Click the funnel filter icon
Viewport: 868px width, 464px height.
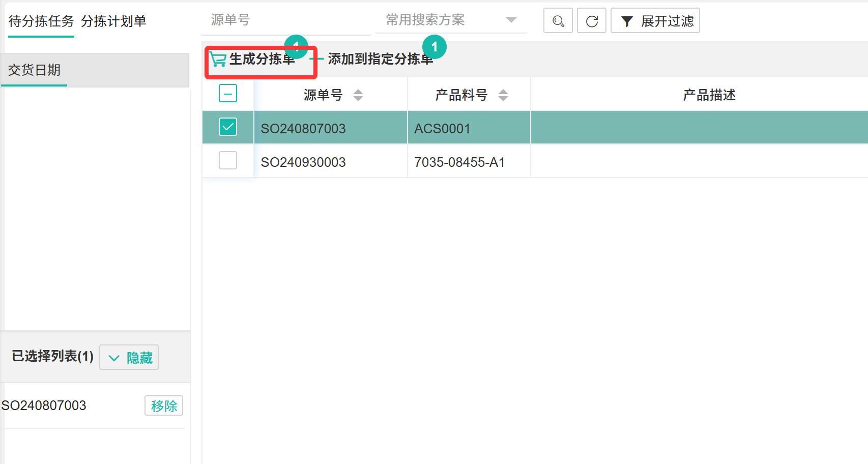[x=627, y=21]
